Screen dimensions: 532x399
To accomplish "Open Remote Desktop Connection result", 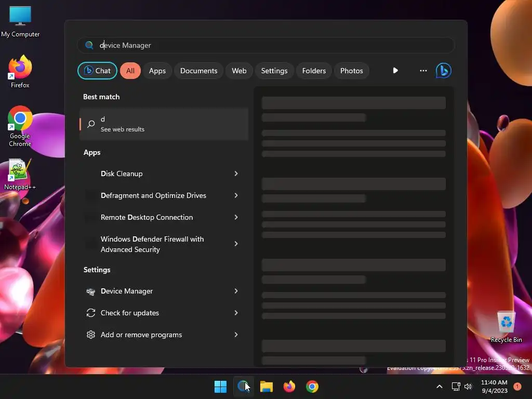I will [164, 217].
